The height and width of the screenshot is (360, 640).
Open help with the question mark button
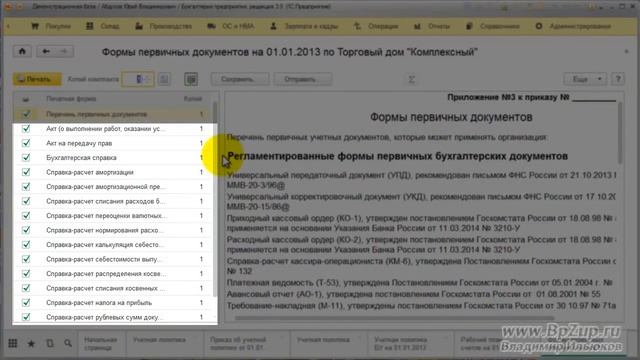click(x=618, y=79)
